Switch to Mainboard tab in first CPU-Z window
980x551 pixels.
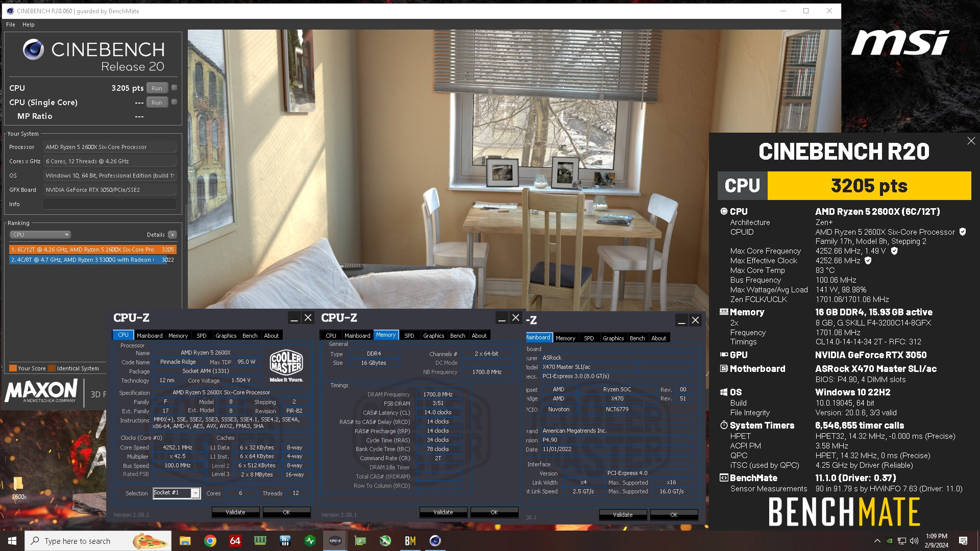pyautogui.click(x=150, y=336)
